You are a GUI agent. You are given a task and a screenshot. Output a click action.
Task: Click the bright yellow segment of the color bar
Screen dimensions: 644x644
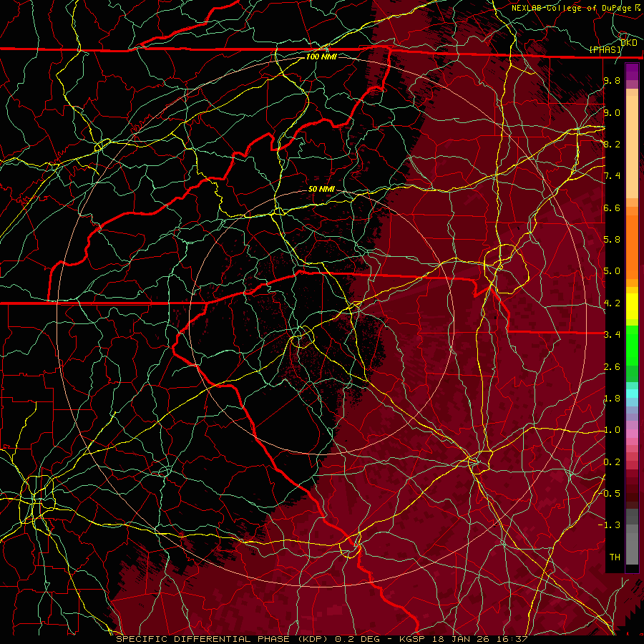click(632, 306)
